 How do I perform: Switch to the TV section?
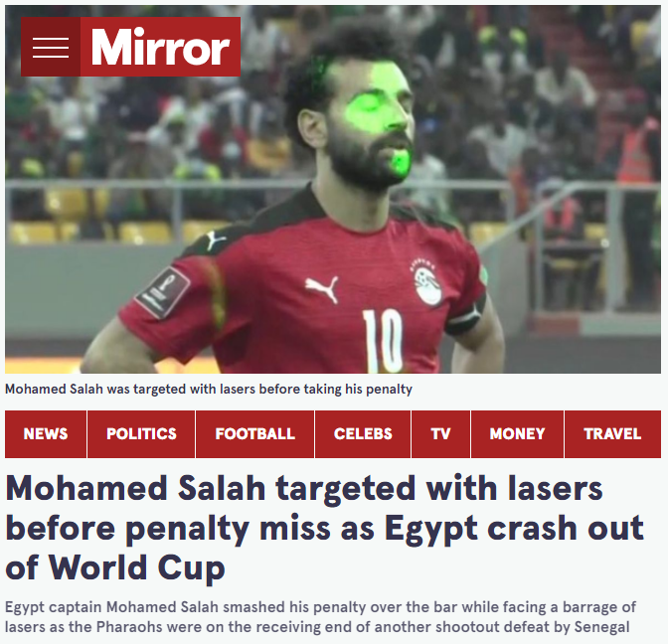coord(441,434)
